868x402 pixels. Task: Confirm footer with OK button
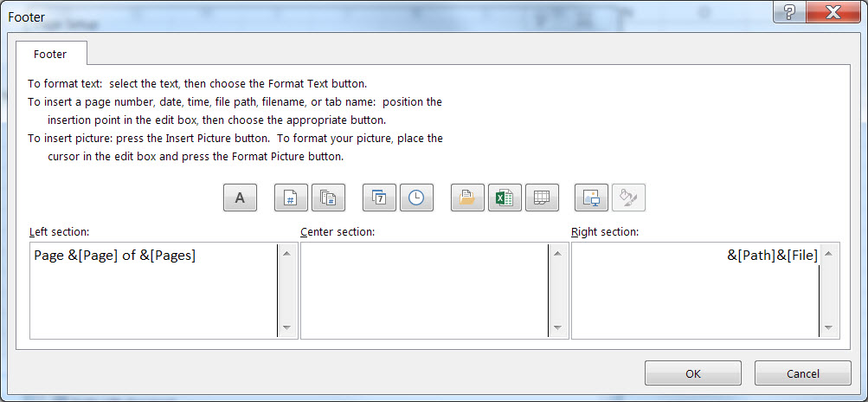pos(693,373)
